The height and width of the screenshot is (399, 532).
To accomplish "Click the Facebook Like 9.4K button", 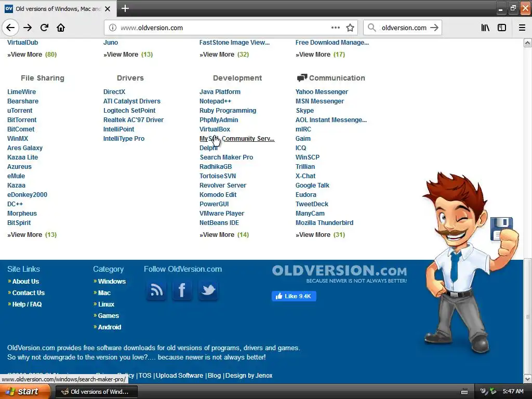I will pos(294,296).
